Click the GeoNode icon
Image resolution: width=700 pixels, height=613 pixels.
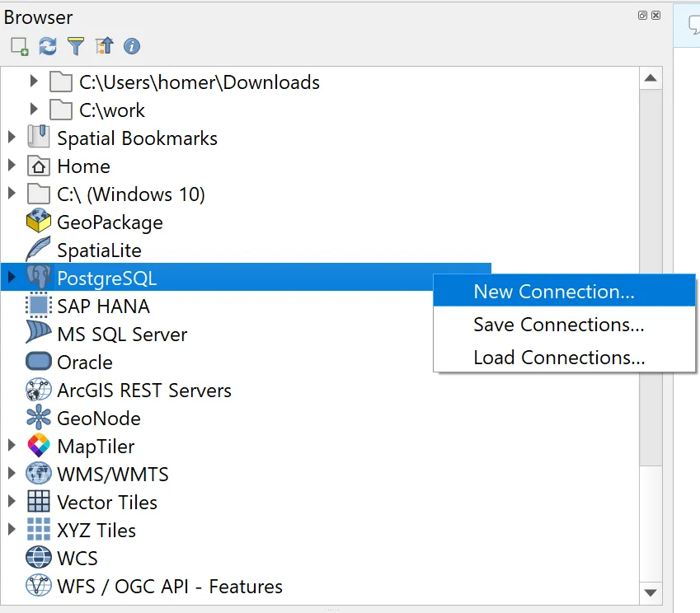(39, 418)
